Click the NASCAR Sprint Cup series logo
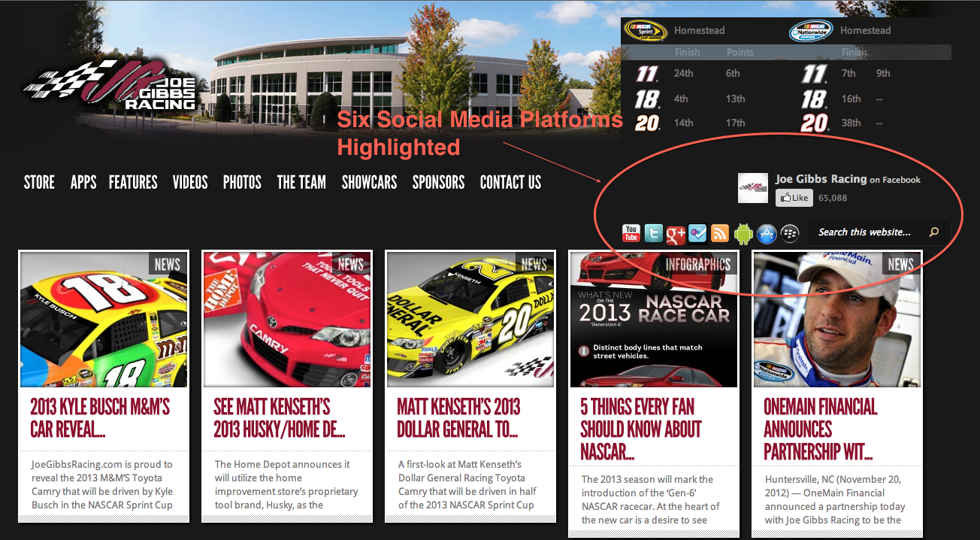Image resolution: width=980 pixels, height=540 pixels. pyautogui.click(x=646, y=31)
